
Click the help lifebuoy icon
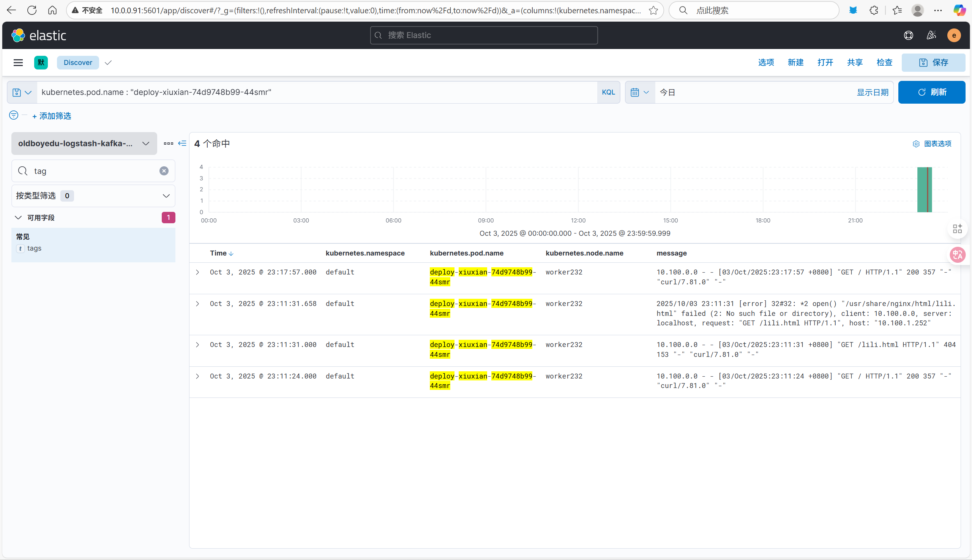(908, 35)
